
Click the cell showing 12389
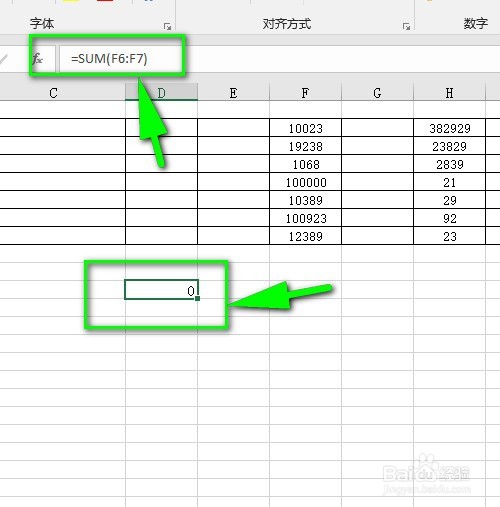(x=305, y=236)
